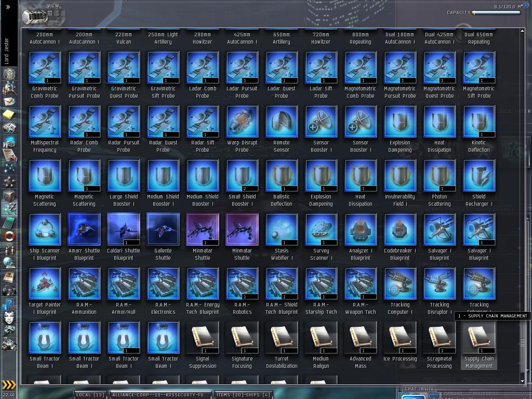The height and width of the screenshot is (399, 532).
Task: Open the character sheet Vitruvian man icon
Action: 9,74
